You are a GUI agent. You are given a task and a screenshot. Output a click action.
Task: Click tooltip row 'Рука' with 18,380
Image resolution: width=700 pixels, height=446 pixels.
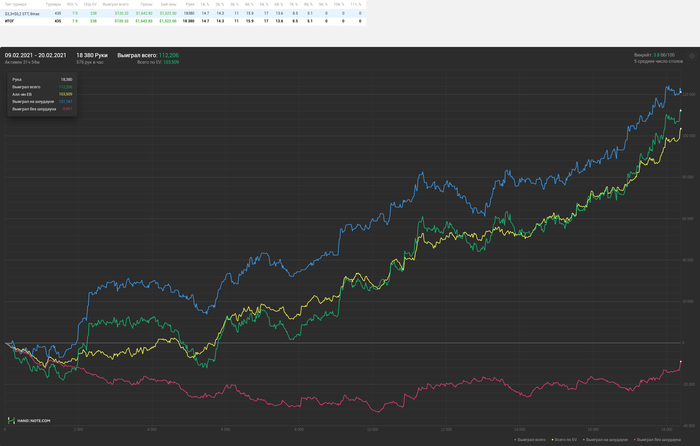tap(42, 79)
